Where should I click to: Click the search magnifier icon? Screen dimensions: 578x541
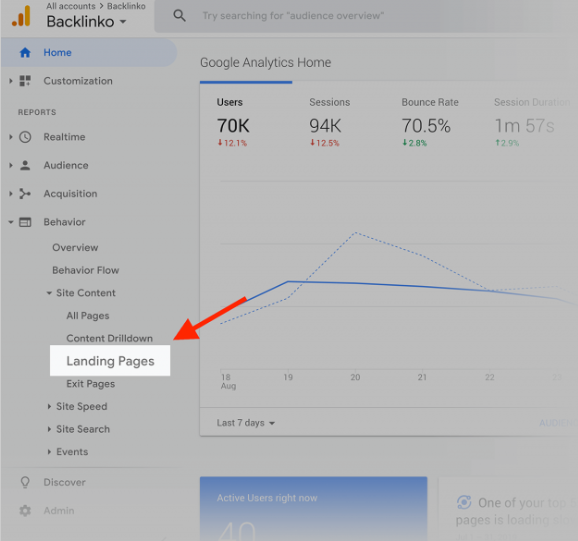click(x=180, y=15)
